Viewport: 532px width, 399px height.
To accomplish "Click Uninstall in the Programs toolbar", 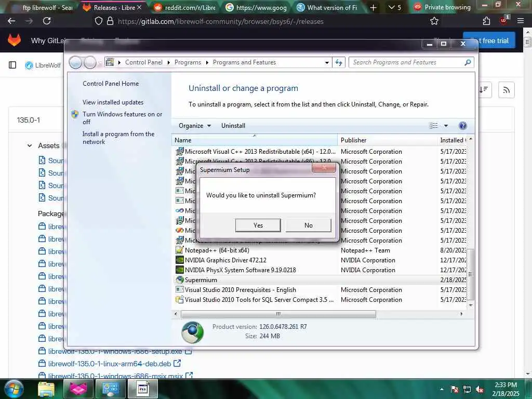I will pos(233,126).
